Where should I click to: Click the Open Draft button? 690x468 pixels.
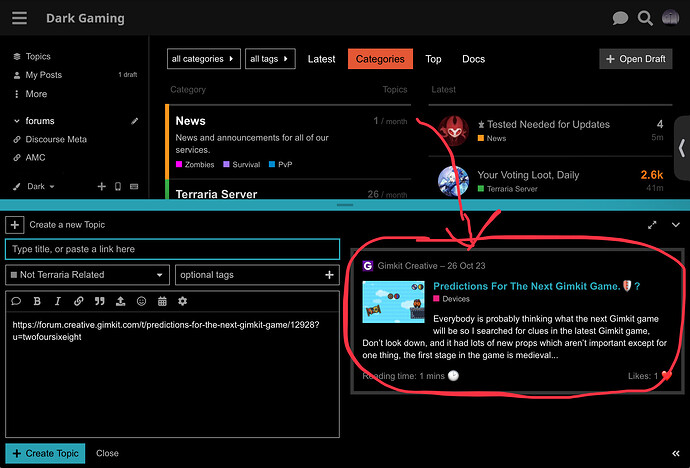point(635,59)
